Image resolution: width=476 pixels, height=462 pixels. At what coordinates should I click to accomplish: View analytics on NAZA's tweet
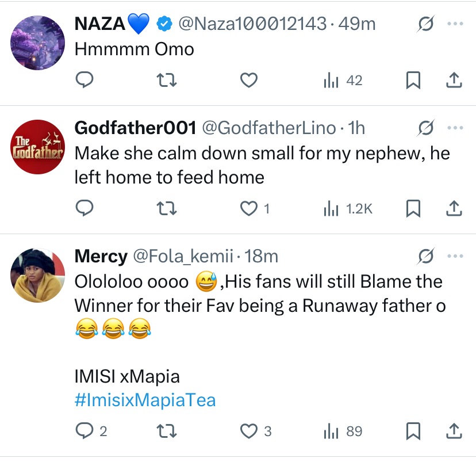click(x=343, y=81)
